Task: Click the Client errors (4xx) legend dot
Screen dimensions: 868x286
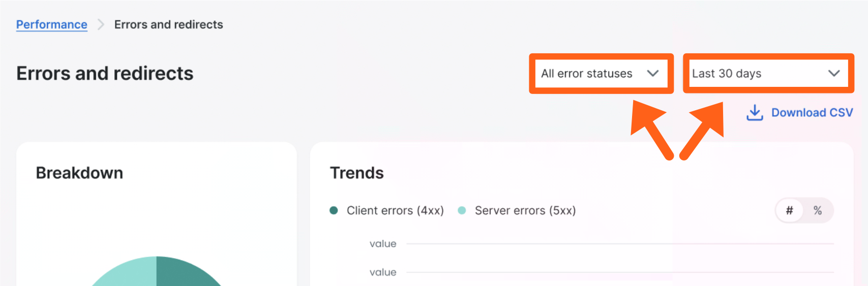Action: pyautogui.click(x=334, y=210)
